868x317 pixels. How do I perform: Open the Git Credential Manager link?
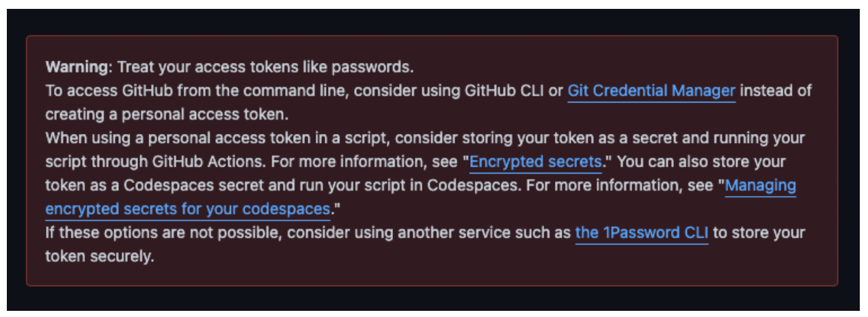coord(651,91)
